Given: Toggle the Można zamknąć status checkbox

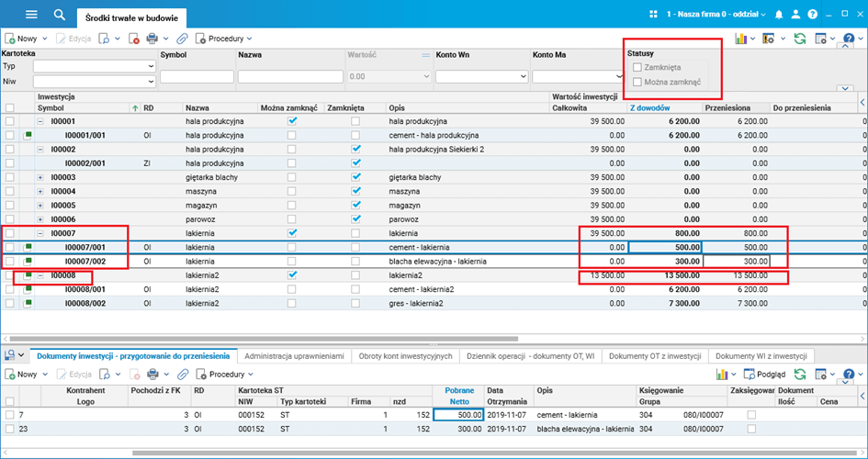Looking at the screenshot, I should (637, 82).
